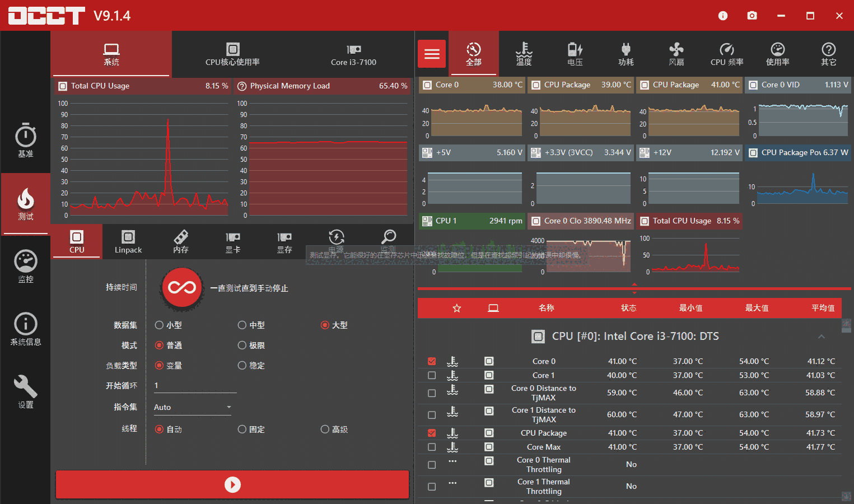The width and height of the screenshot is (854, 504).
Task: Open 设置 wrench settings in sidebar
Action: [25, 391]
